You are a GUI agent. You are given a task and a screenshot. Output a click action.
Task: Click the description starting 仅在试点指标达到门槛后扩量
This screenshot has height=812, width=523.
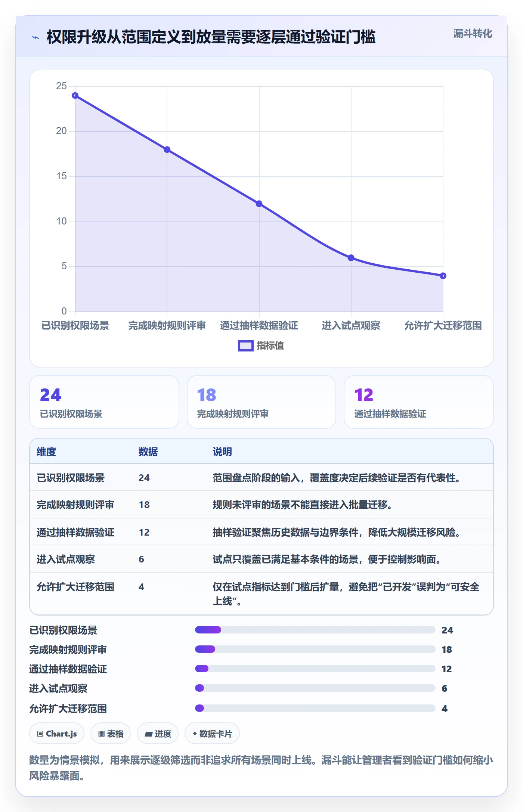pos(346,594)
